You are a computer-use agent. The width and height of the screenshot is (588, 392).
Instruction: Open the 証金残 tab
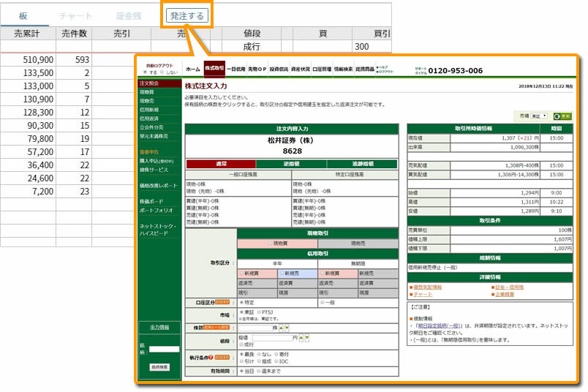tap(129, 16)
